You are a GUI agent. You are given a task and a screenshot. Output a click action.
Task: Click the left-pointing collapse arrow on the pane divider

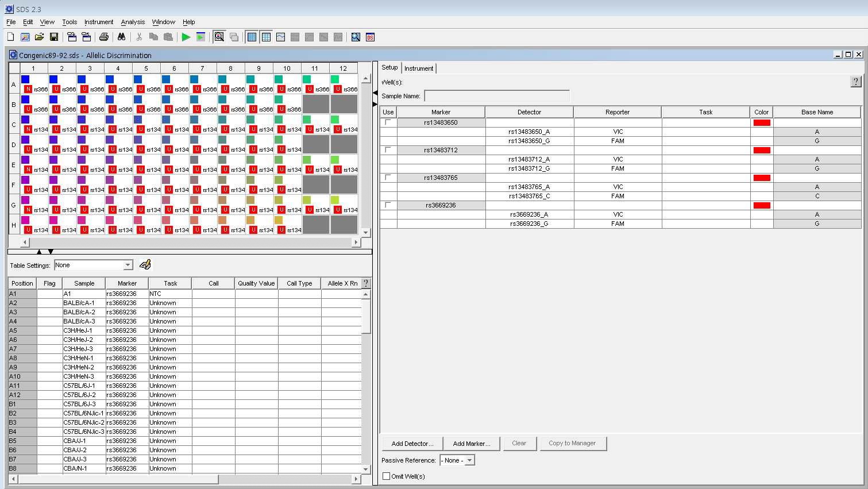(375, 93)
